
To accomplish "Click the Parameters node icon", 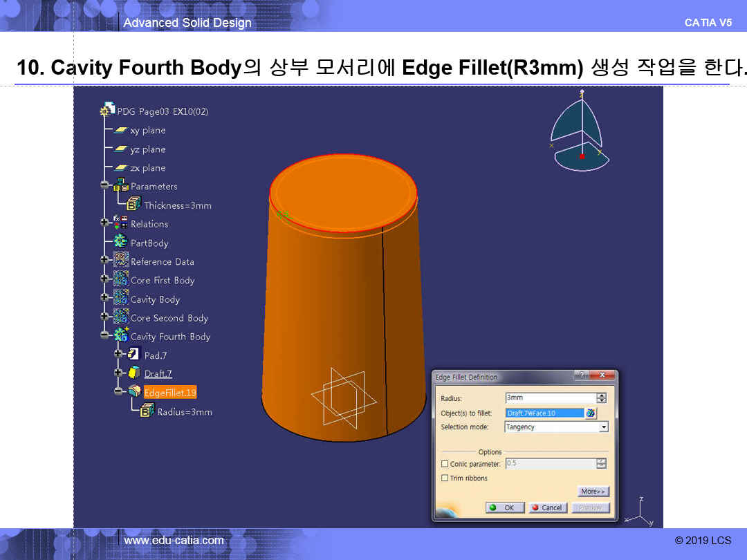I will (x=121, y=185).
